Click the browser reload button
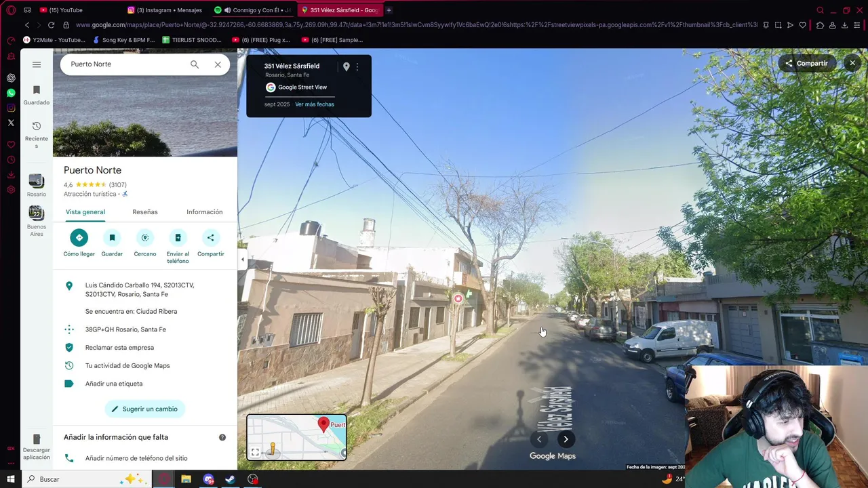This screenshot has height=488, width=868. click(51, 25)
